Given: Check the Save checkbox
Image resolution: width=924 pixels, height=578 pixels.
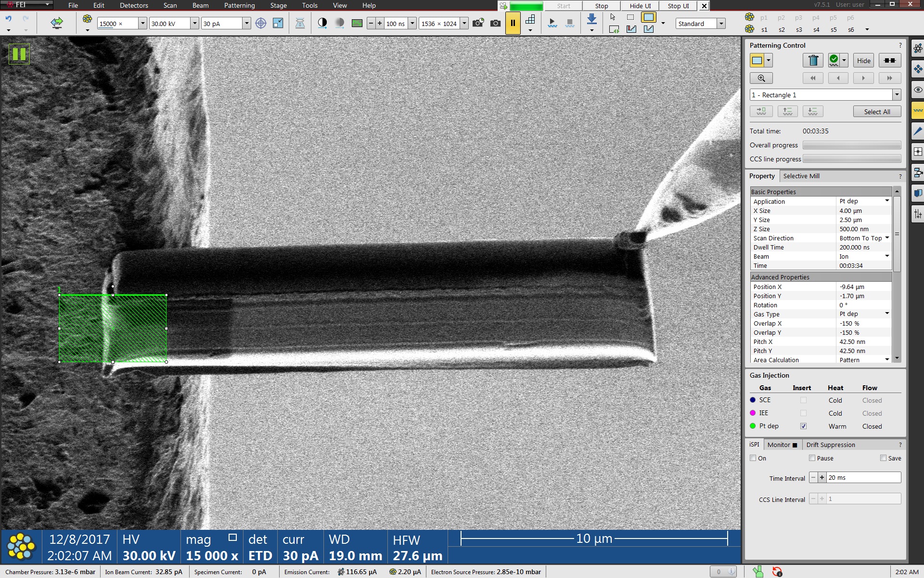Looking at the screenshot, I should click(x=883, y=458).
